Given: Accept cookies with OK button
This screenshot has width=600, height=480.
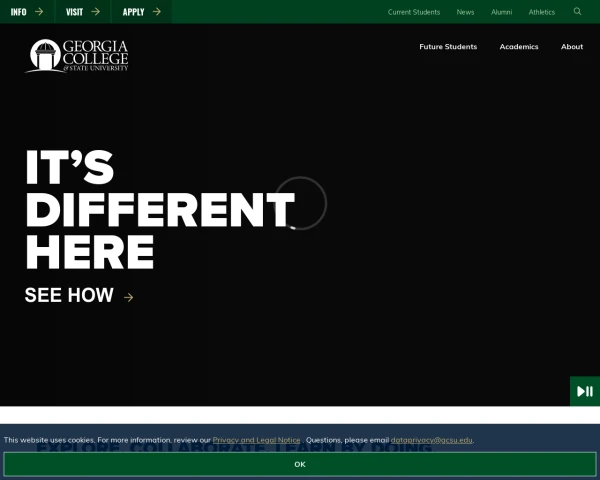Looking at the screenshot, I should click(300, 464).
